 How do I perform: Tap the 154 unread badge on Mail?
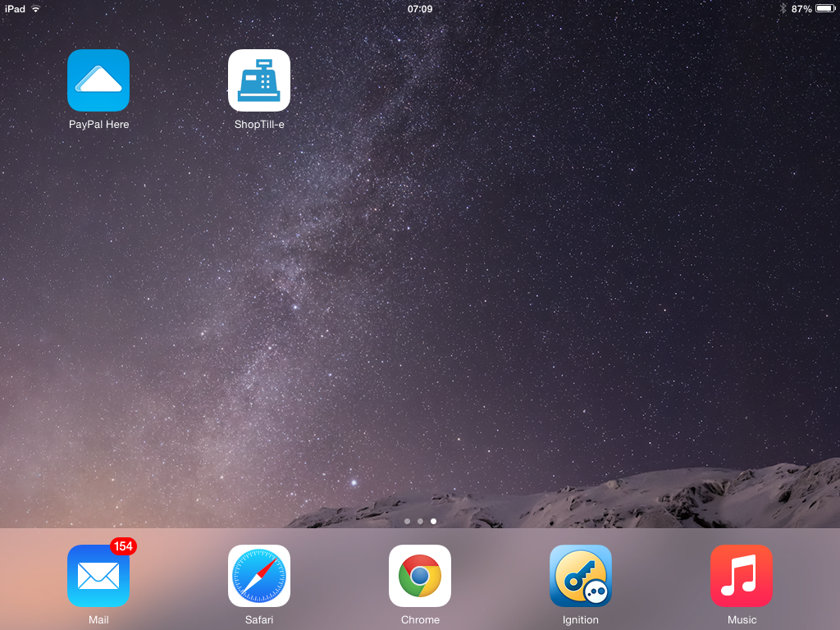[x=123, y=546]
